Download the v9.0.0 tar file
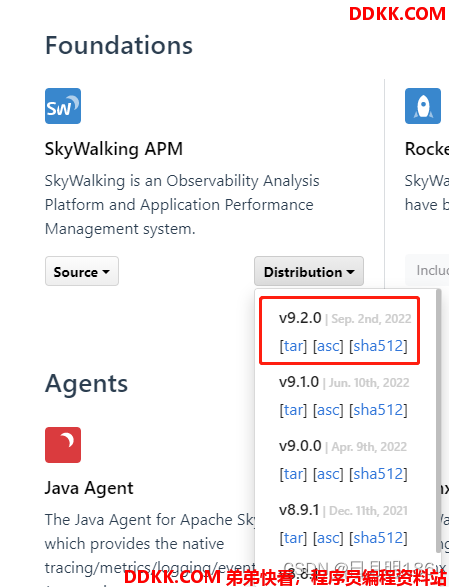Image resolution: width=449 pixels, height=587 pixels. pyautogui.click(x=293, y=474)
